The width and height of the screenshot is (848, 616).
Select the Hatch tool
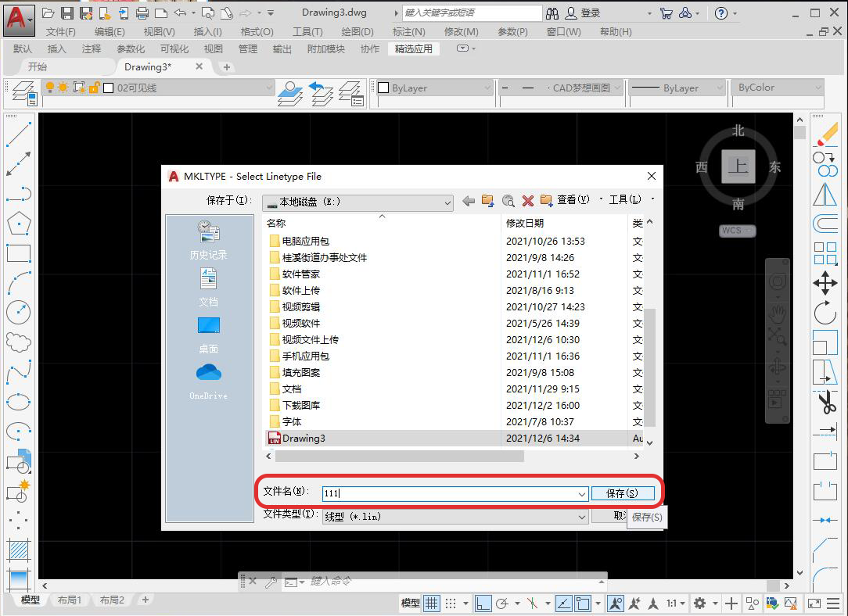pos(19,550)
